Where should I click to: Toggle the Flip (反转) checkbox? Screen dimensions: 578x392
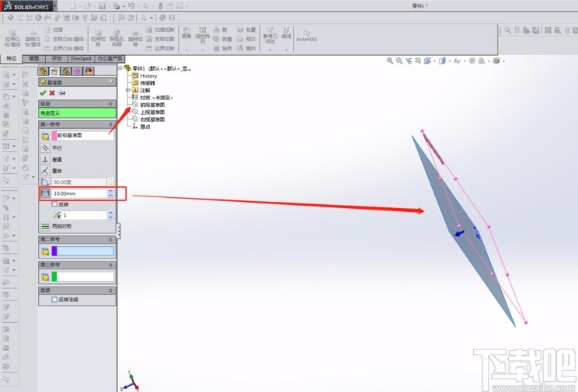coord(54,204)
